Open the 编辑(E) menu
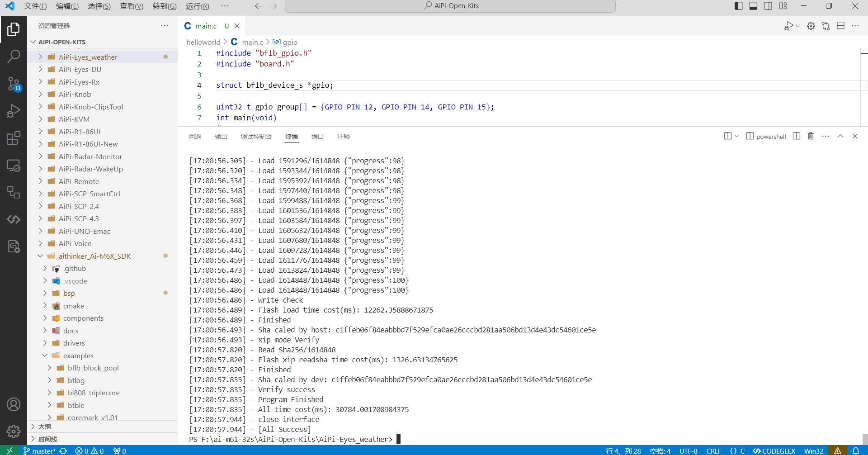 tap(67, 6)
